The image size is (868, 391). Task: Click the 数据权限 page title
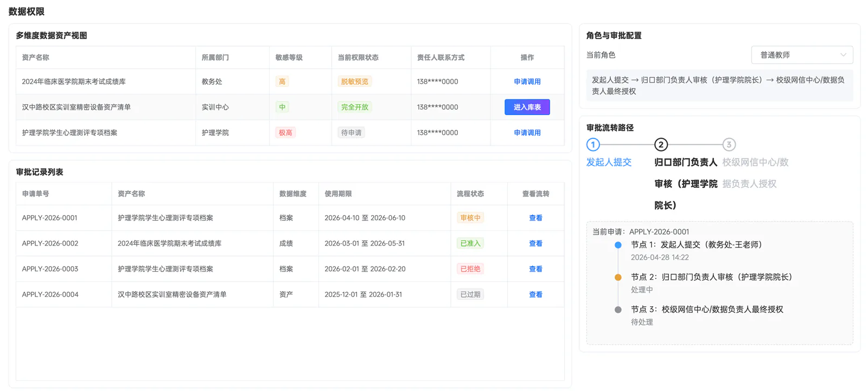click(27, 11)
